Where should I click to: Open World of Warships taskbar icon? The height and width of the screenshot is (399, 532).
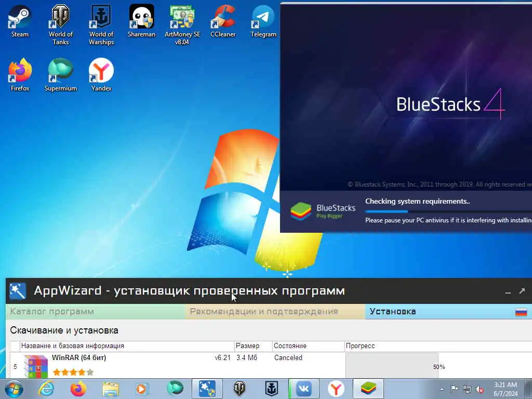tap(271, 389)
